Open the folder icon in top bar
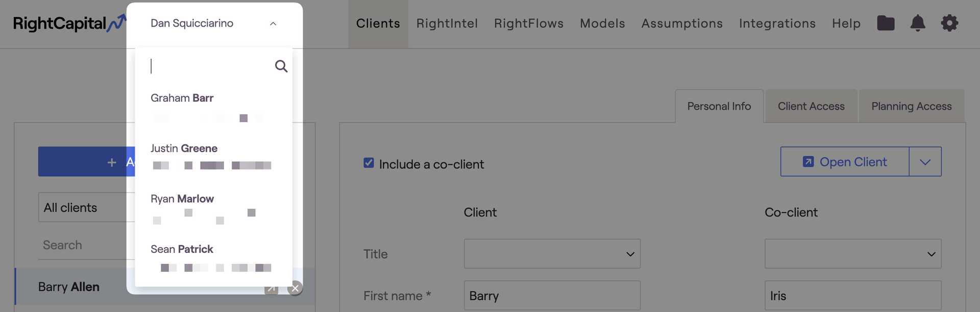 click(x=886, y=23)
